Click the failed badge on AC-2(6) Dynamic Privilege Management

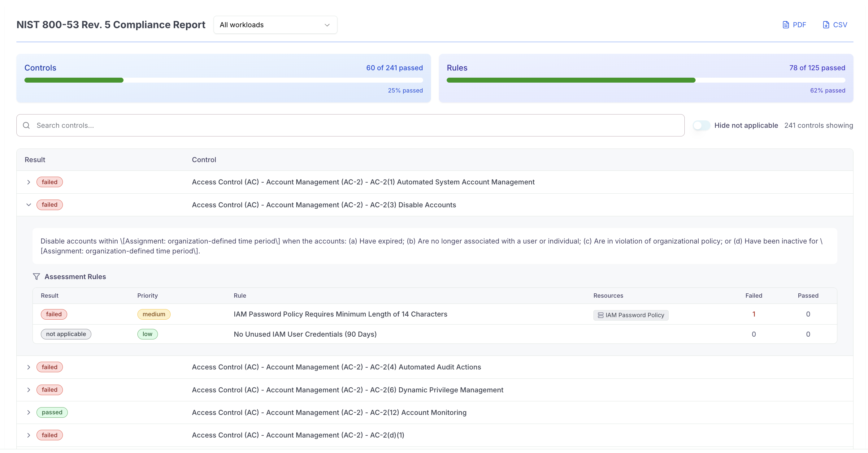point(50,390)
